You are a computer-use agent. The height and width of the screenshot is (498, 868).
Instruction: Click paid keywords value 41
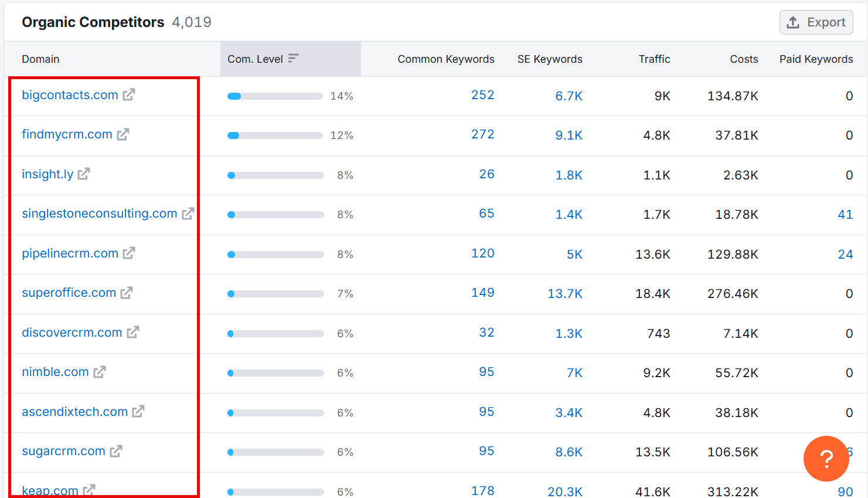[845, 215]
